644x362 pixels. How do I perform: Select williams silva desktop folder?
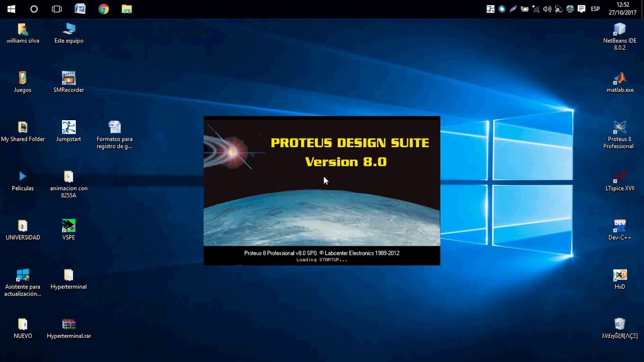(23, 33)
